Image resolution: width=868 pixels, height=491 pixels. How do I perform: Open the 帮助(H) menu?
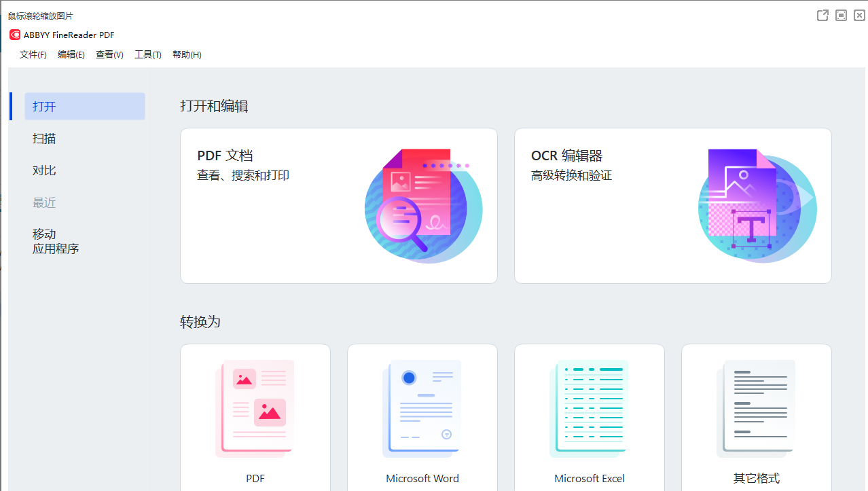pyautogui.click(x=187, y=55)
